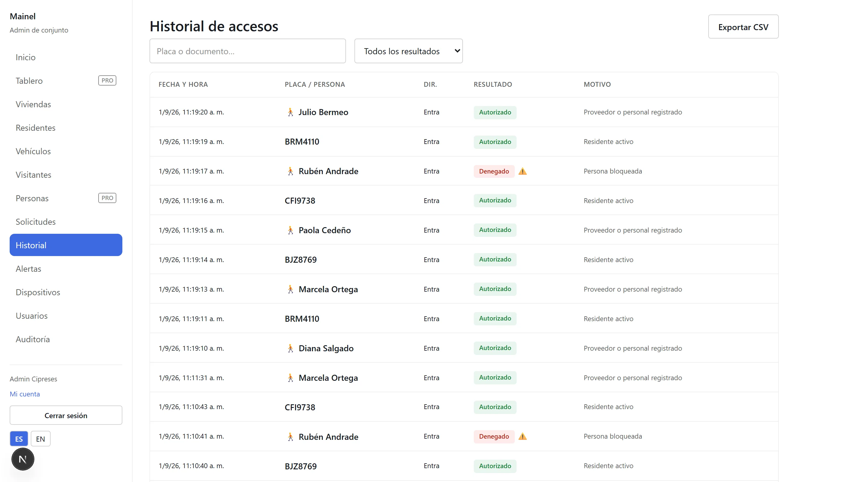This screenshot has width=868, height=482.
Task: Click the Next.js dev tools N icon
Action: tap(23, 459)
